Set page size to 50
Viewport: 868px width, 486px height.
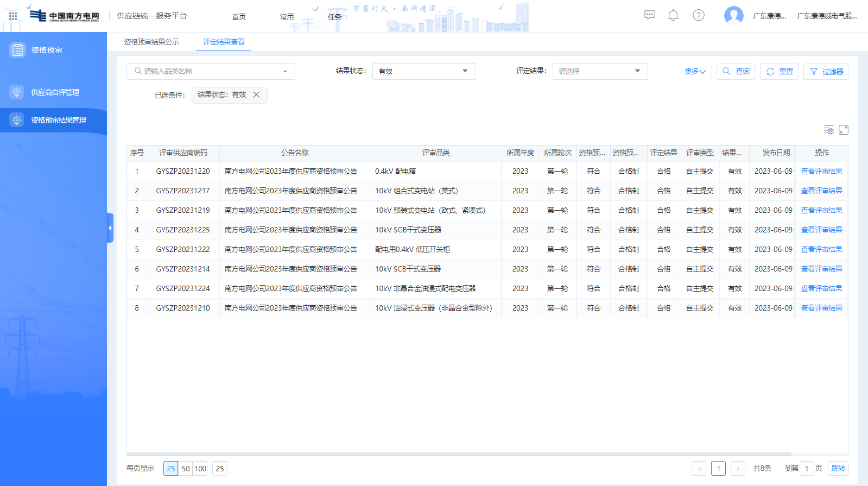[186, 469]
